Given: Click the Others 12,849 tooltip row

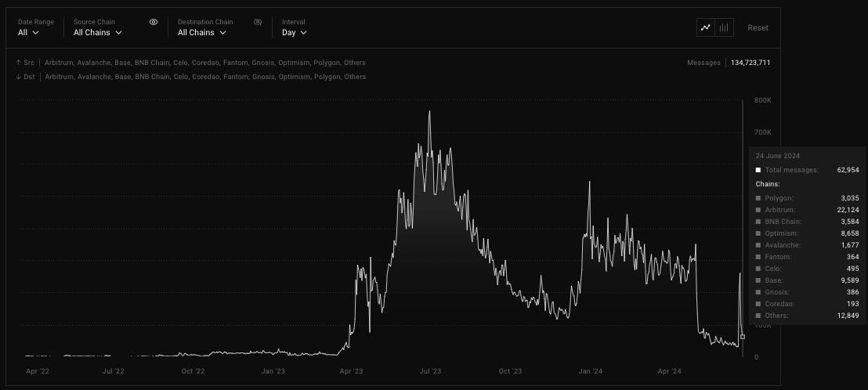Looking at the screenshot, I should [x=807, y=316].
